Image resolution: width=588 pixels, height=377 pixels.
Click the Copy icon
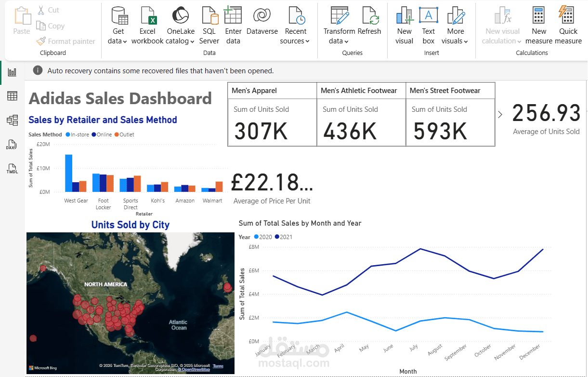tap(40, 26)
